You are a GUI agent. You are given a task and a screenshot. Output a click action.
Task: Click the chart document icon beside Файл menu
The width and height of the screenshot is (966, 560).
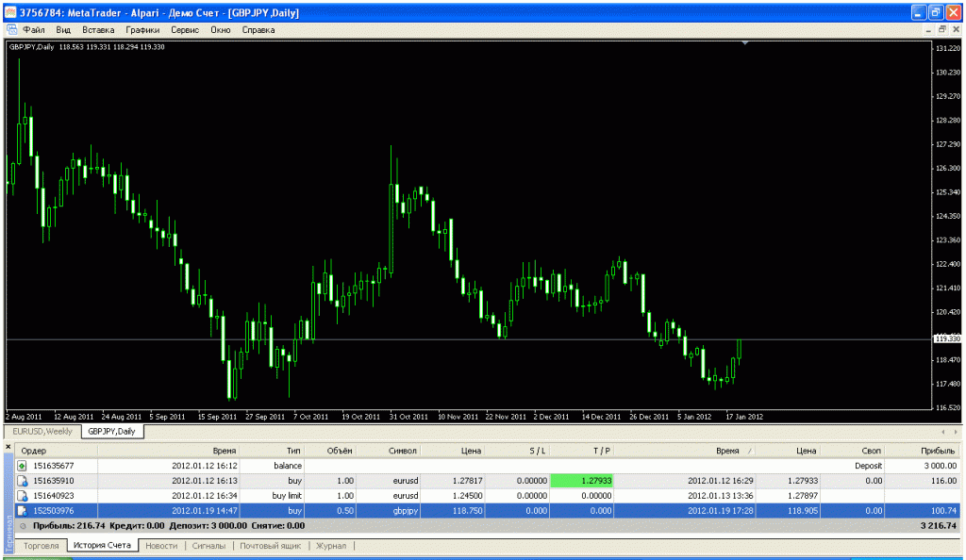coord(12,30)
